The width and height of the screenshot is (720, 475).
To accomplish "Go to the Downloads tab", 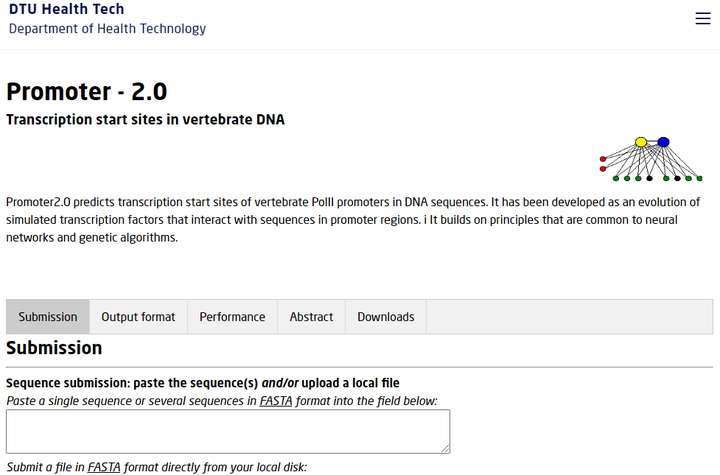I will pyautogui.click(x=386, y=317).
